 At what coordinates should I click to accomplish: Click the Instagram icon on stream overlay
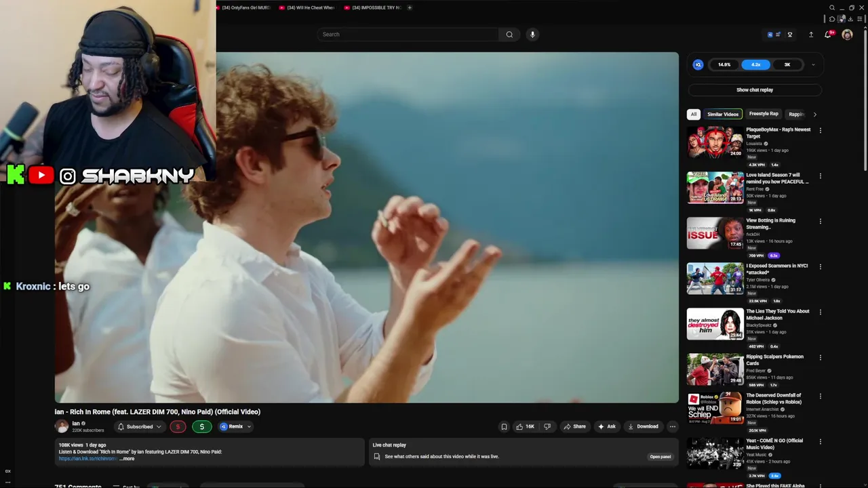point(68,176)
